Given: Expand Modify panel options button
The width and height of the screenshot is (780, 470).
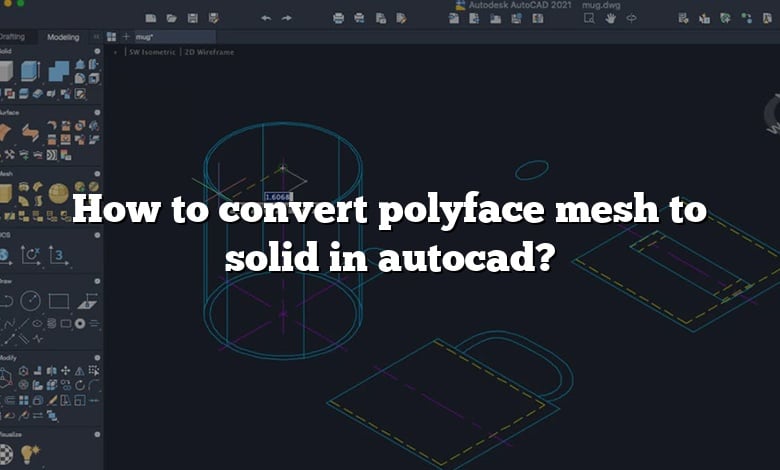Looking at the screenshot, I should point(97,358).
